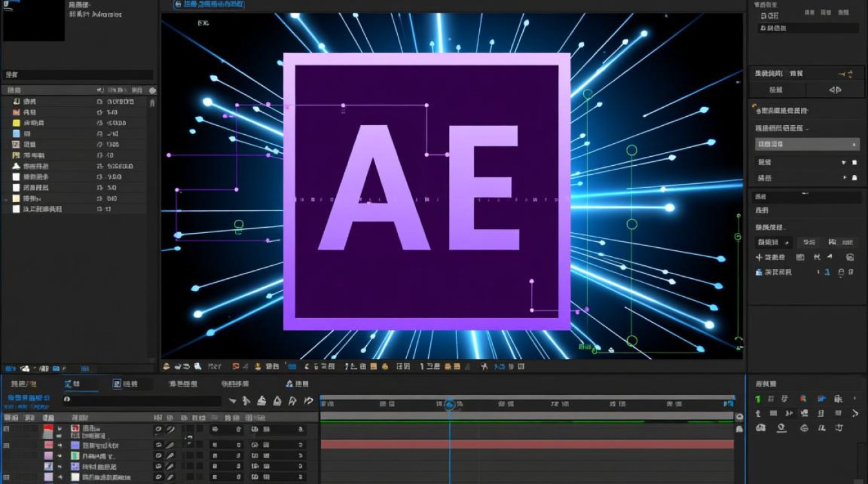This screenshot has width=868, height=484.
Task: Click the cloud icon below the project panel
Action: (x=25, y=368)
